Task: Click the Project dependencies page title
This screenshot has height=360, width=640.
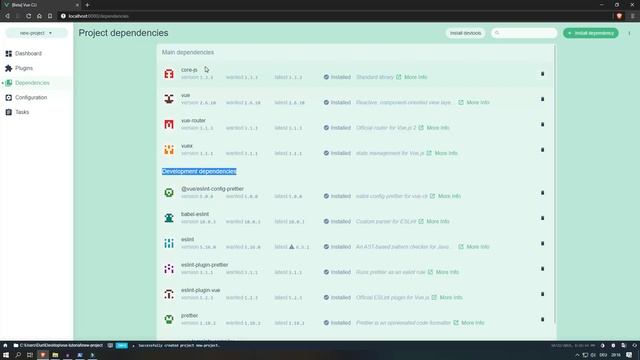Action: [123, 33]
